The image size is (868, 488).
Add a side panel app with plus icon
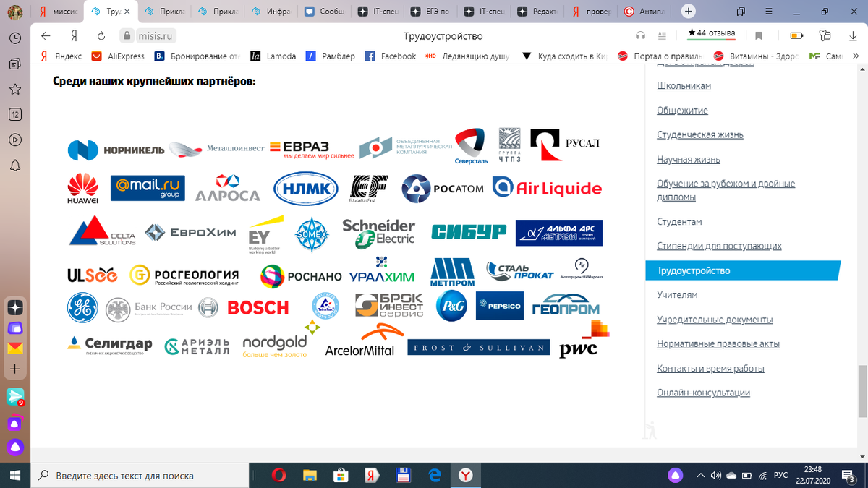point(15,369)
